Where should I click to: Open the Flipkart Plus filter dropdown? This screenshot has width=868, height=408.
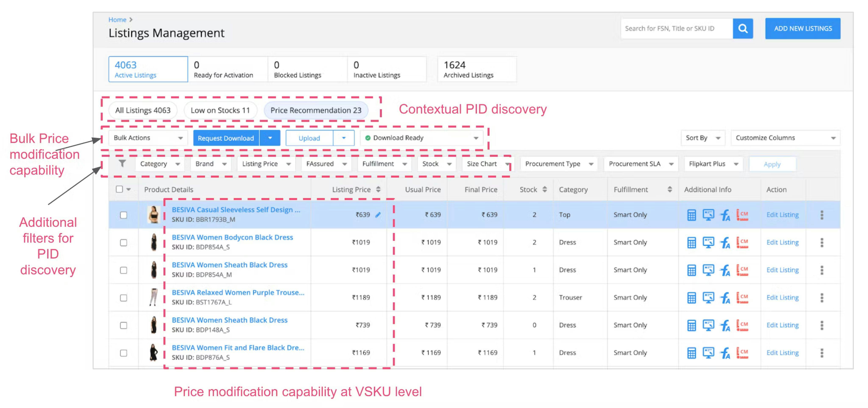(714, 164)
